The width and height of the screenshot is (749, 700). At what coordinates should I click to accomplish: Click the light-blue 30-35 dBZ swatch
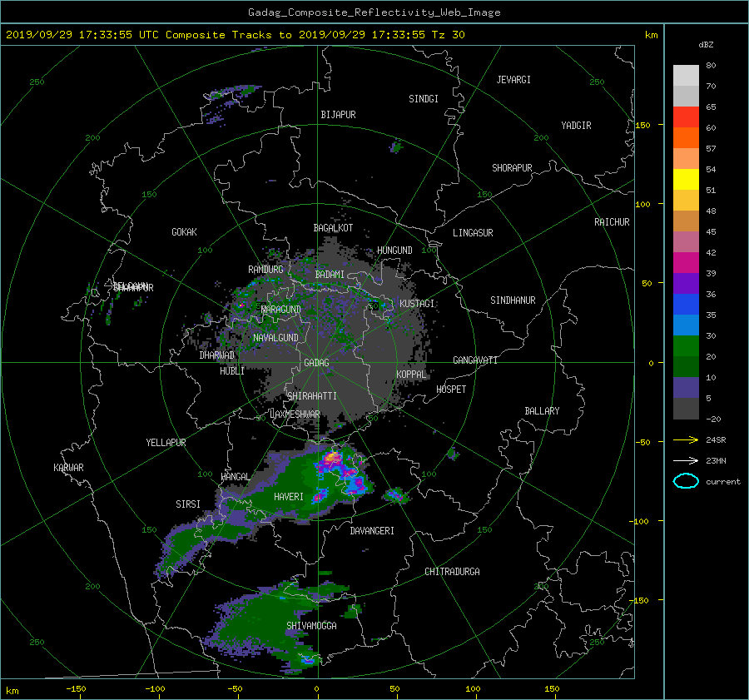coord(686,325)
